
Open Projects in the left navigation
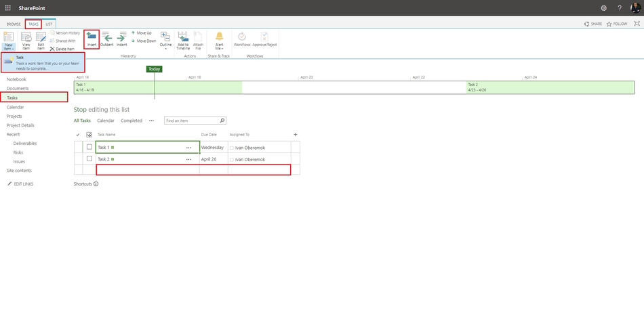click(x=14, y=117)
